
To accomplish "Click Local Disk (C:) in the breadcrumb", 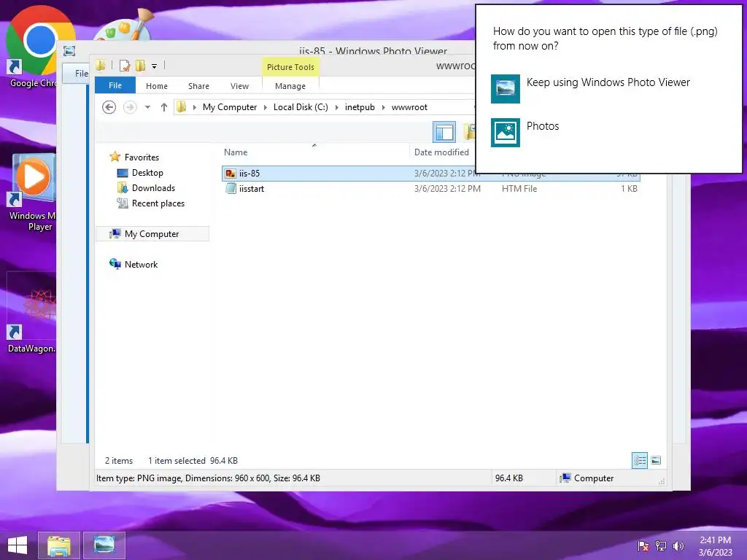I will [x=301, y=107].
